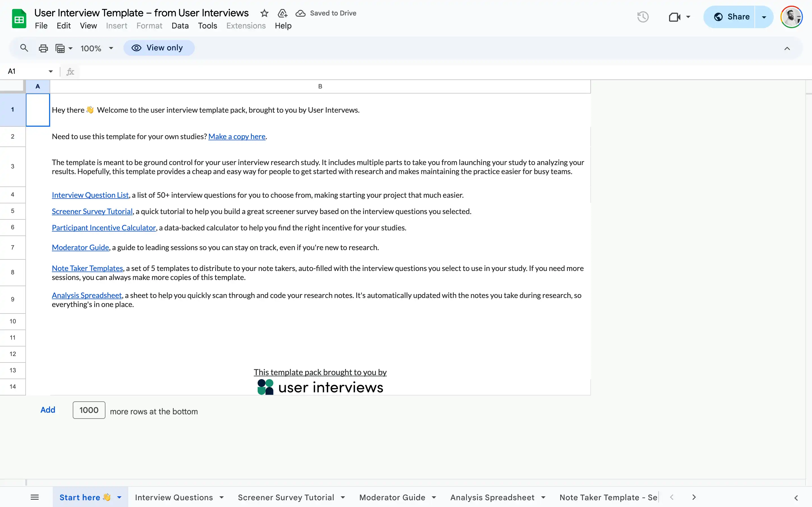The height and width of the screenshot is (507, 812).
Task: Click the 1000 rows input field
Action: [89, 410]
